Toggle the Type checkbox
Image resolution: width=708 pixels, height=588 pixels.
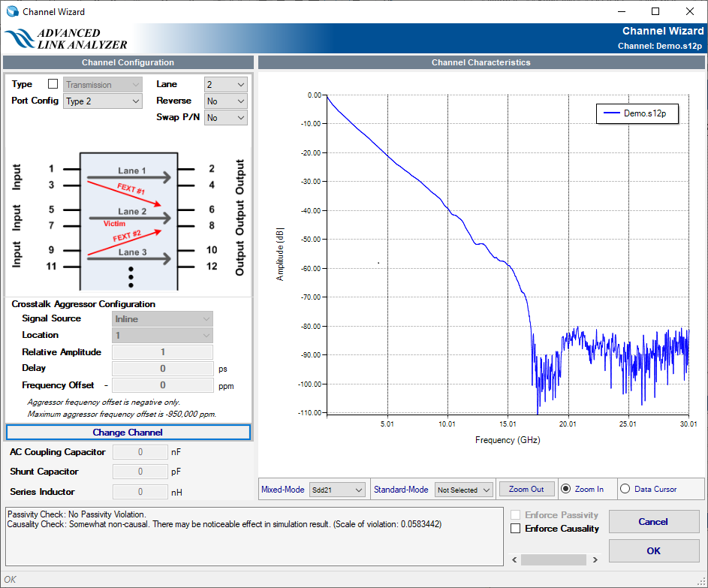coord(53,84)
